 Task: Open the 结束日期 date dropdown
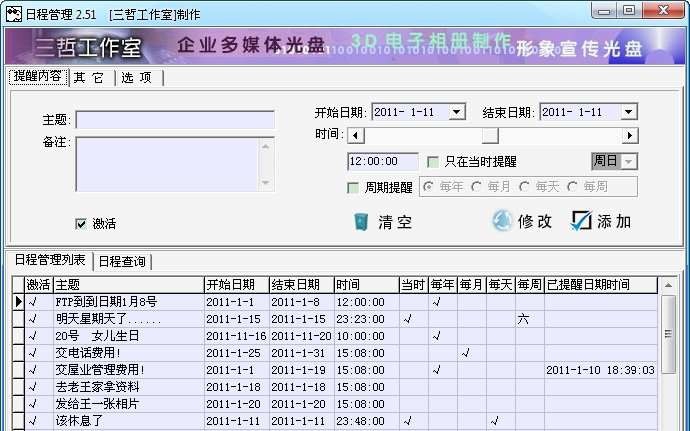[629, 112]
